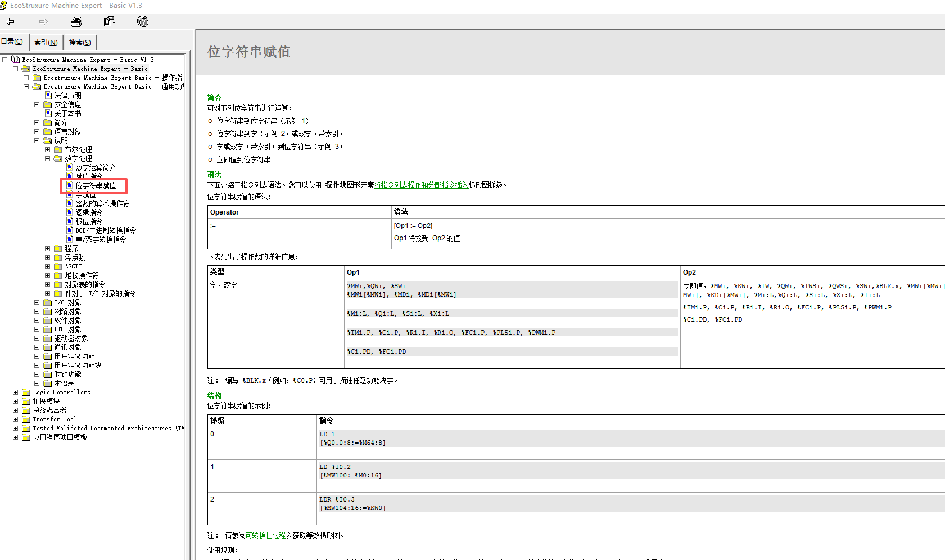Image resolution: width=945 pixels, height=560 pixels.
Task: Open the Options toolbar icon menu
Action: [x=109, y=21]
